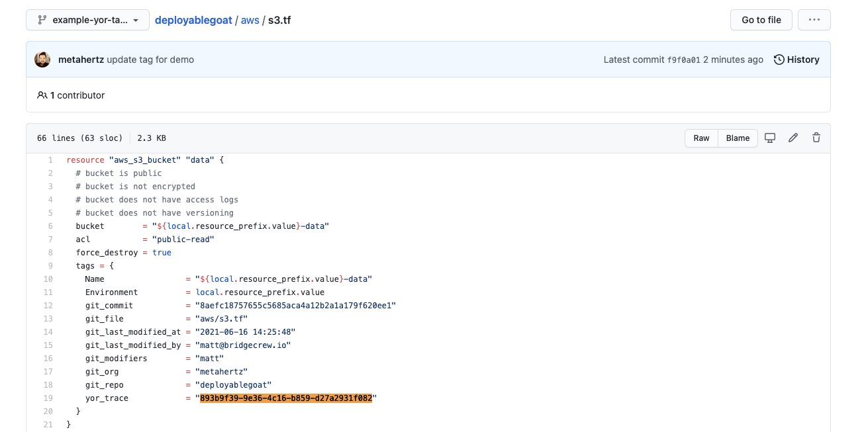This screenshot has height=432, width=868.
Task: Delete this file with trash icon
Action: [x=816, y=138]
